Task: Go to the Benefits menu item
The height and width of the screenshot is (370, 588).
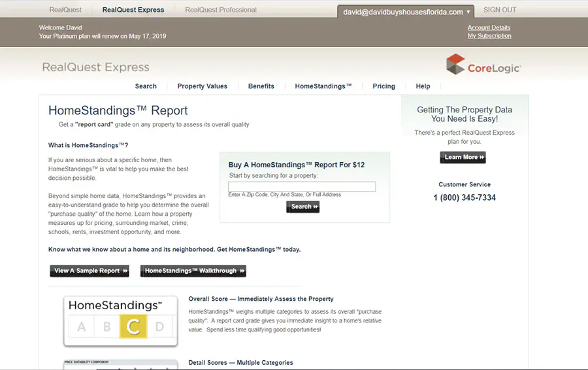Action: click(x=261, y=86)
